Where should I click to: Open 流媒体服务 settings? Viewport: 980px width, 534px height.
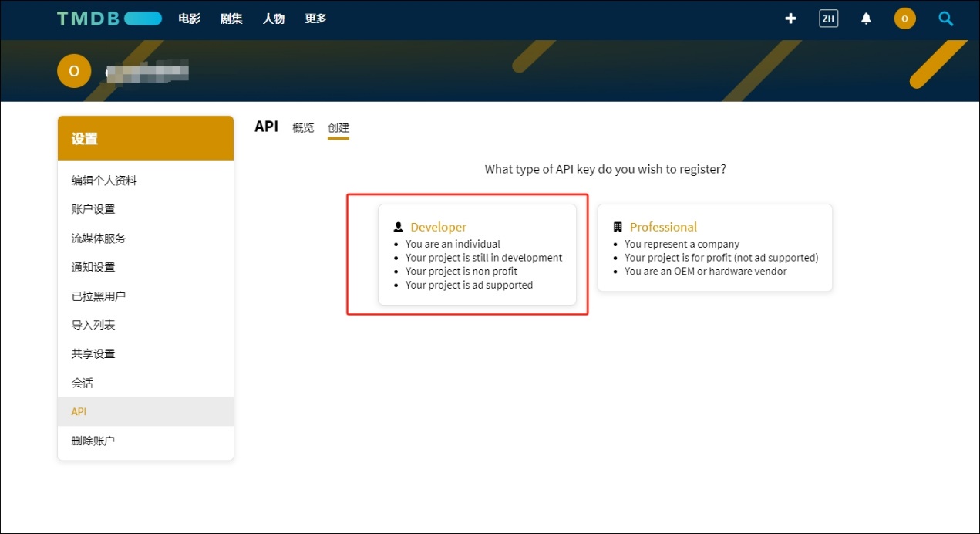click(99, 238)
